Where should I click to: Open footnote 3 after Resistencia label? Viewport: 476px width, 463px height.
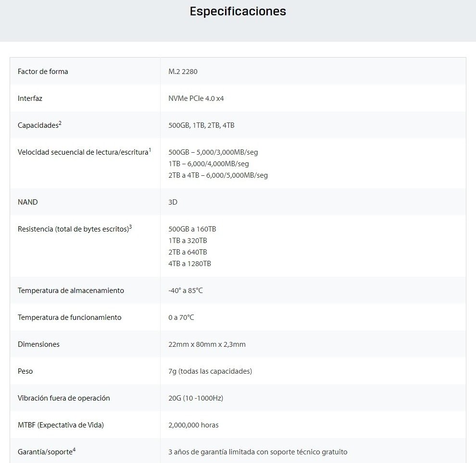(x=130, y=227)
